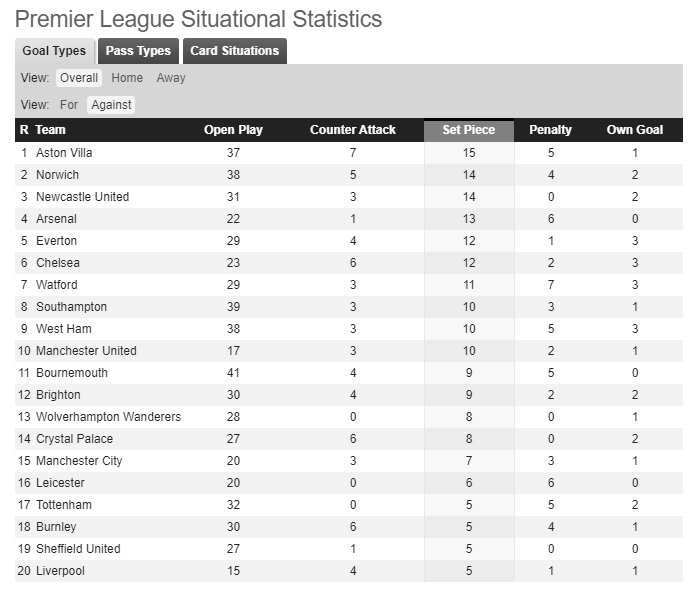
Task: Show goals For instead of Against
Action: (69, 105)
